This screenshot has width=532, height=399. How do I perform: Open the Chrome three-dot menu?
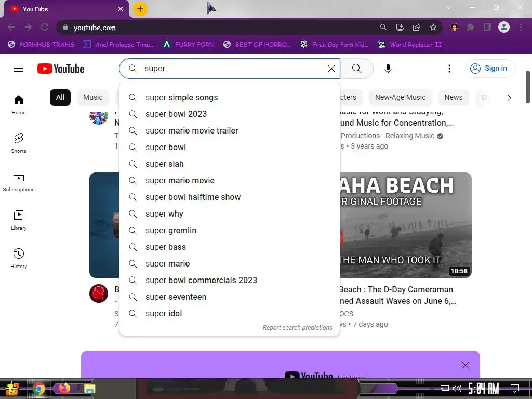tap(521, 27)
